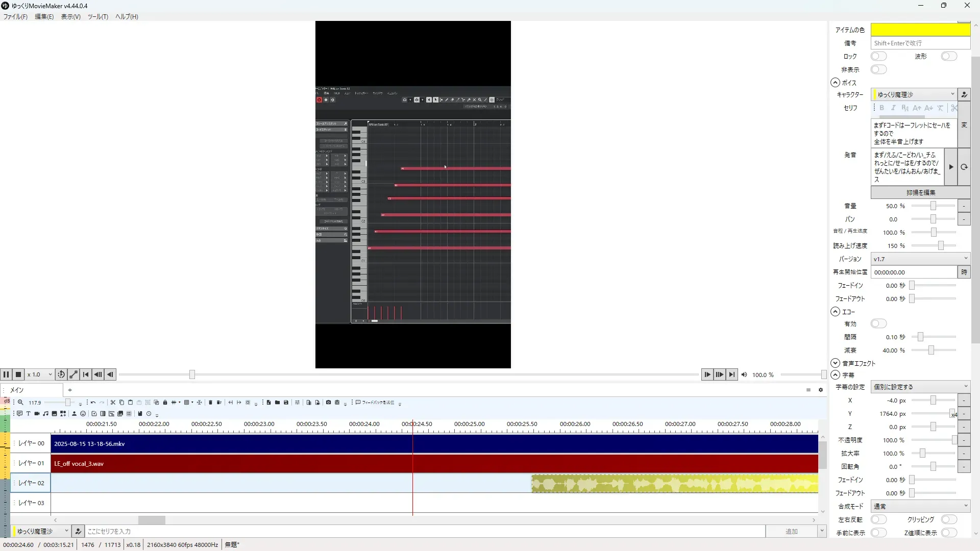
Task: Click the lock item icon in toolbar
Action: (x=165, y=402)
